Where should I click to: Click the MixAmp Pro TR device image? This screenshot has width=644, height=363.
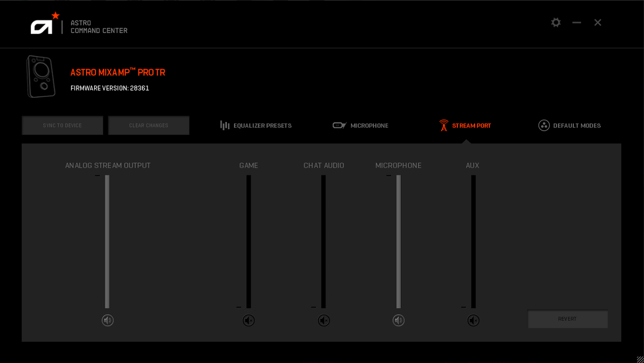41,76
